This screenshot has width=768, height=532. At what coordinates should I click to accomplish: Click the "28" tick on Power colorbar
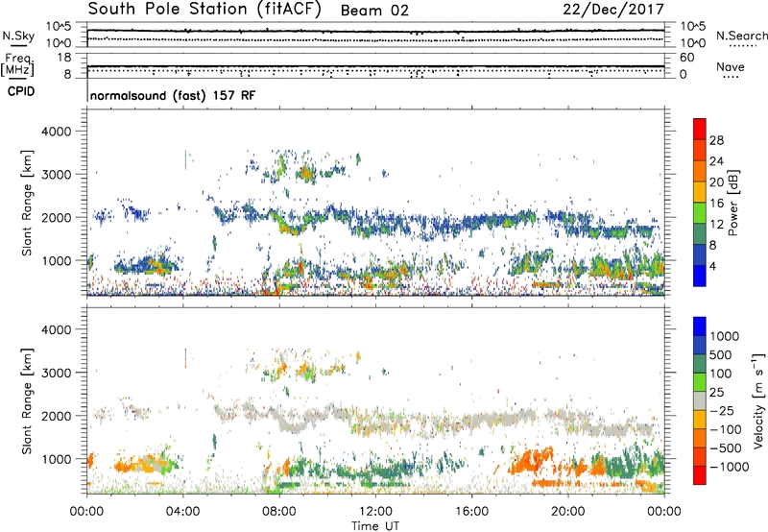coord(716,140)
